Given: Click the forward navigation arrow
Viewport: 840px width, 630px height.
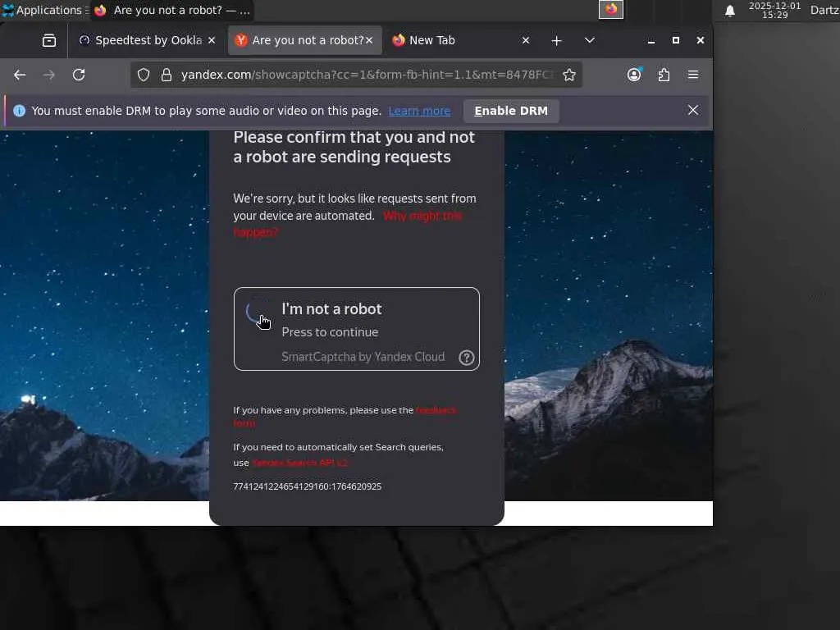Looking at the screenshot, I should (48, 75).
